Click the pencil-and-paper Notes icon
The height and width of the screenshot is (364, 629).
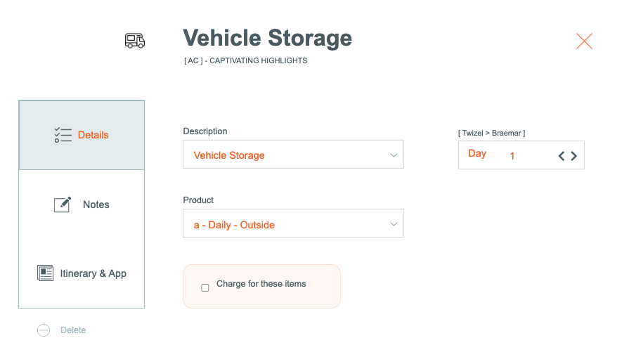tap(63, 204)
